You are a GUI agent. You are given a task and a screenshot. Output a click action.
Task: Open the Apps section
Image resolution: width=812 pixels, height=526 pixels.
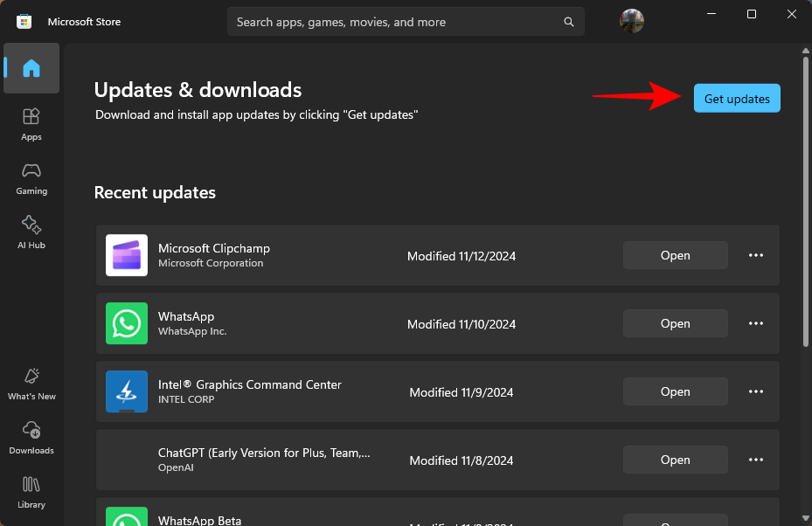(31, 123)
